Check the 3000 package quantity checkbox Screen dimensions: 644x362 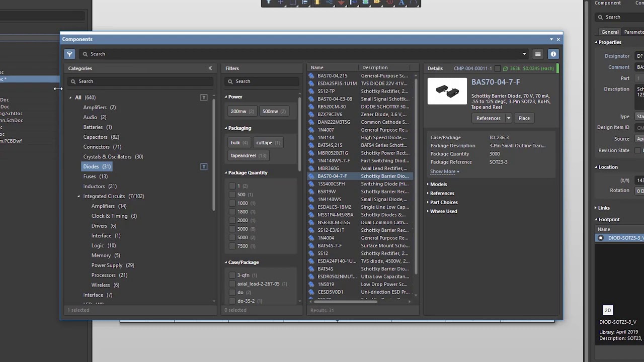tap(232, 229)
